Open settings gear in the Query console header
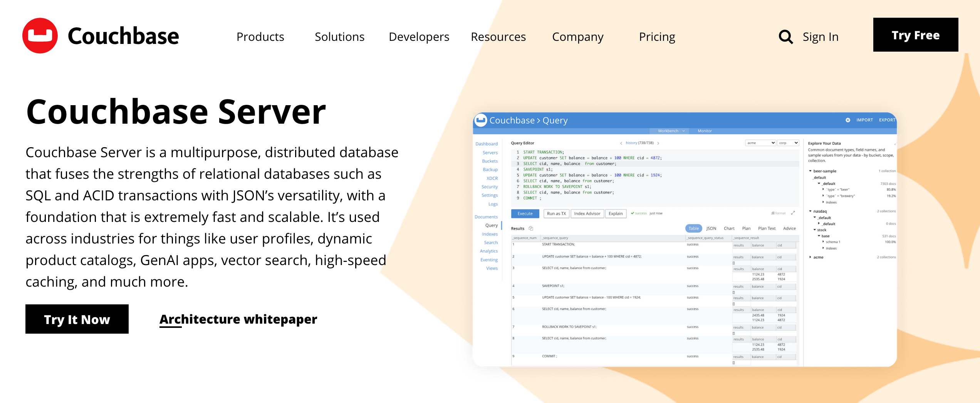 coord(848,120)
